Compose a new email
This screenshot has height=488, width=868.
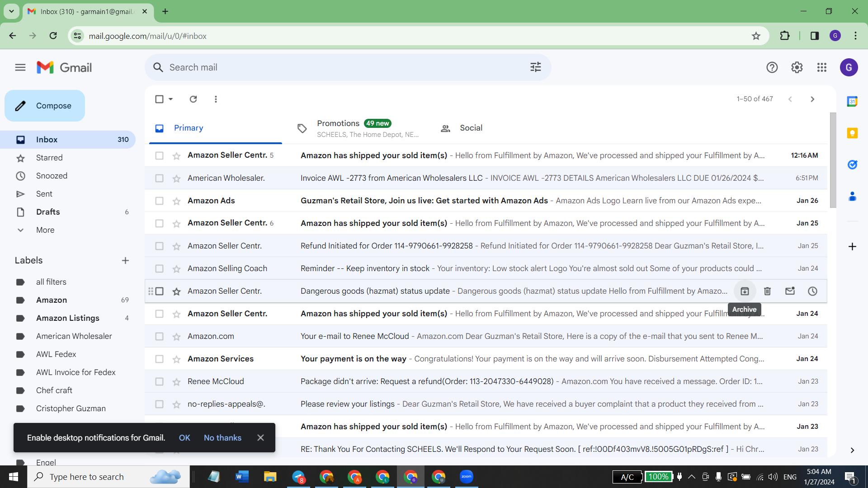tap(45, 106)
